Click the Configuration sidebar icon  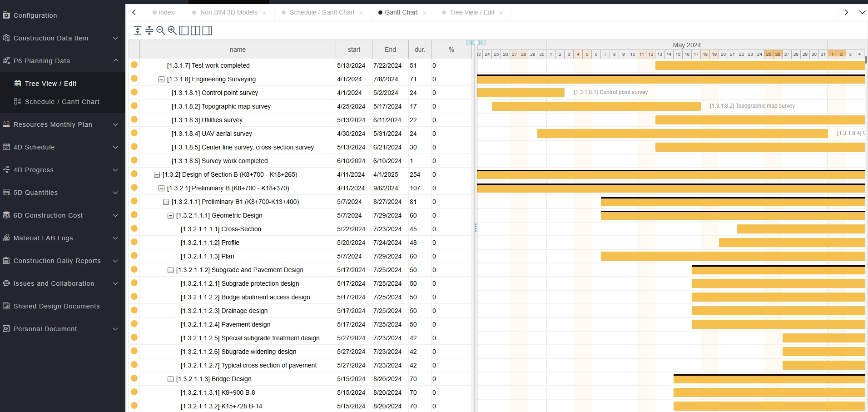coord(6,15)
